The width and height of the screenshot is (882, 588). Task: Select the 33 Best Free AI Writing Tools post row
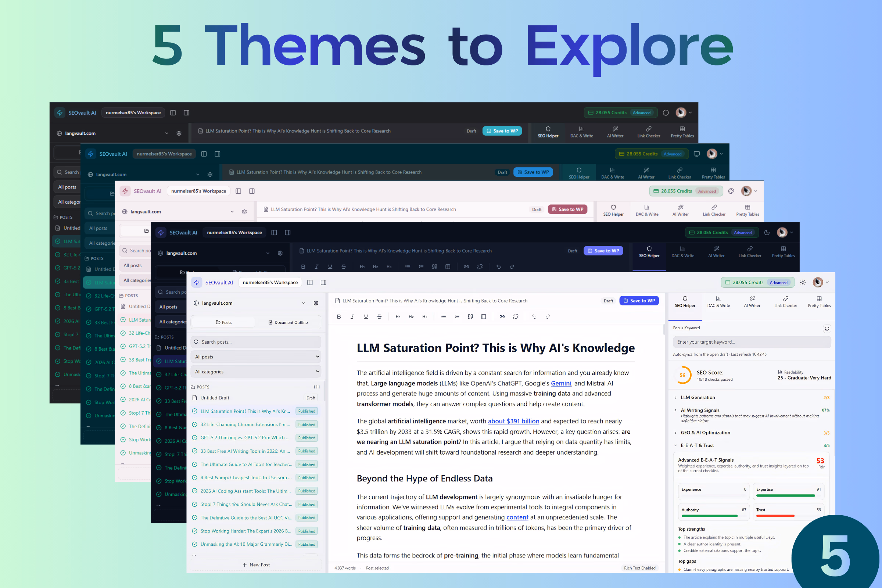[x=255, y=451]
